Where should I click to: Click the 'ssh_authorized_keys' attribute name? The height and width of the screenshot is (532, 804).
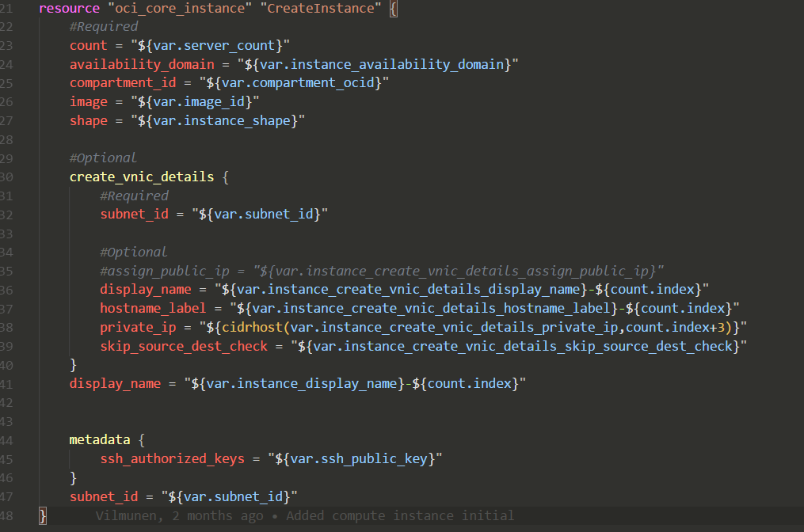(x=172, y=458)
